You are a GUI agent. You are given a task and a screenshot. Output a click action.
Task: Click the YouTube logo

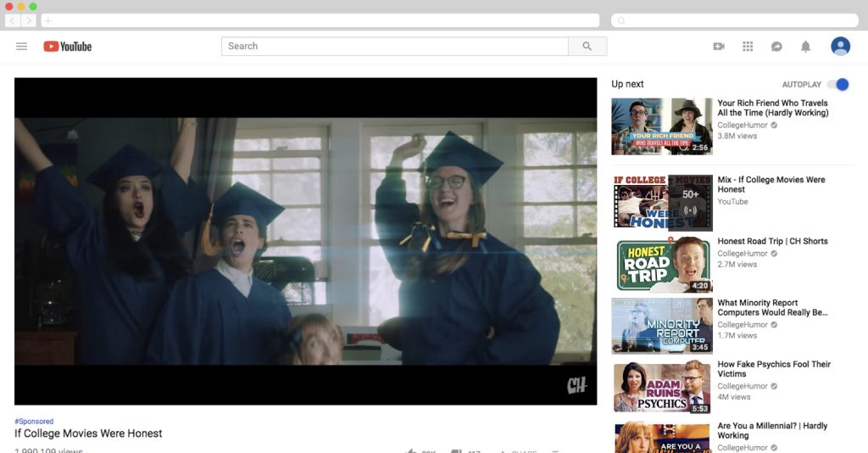[x=68, y=47]
